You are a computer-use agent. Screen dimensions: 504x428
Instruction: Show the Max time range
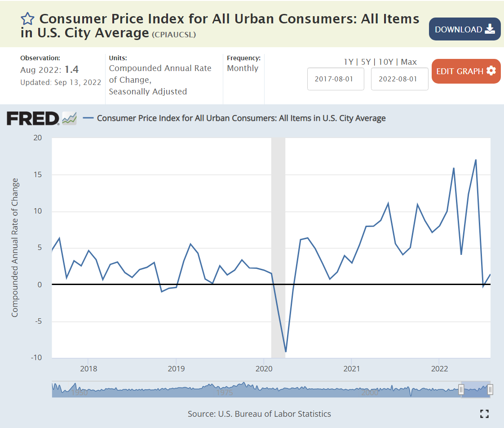[x=409, y=62]
